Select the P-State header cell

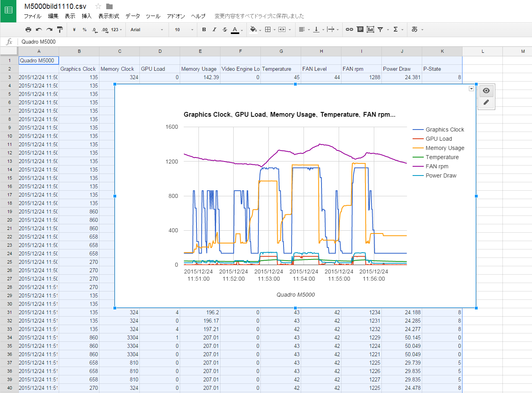pos(442,69)
